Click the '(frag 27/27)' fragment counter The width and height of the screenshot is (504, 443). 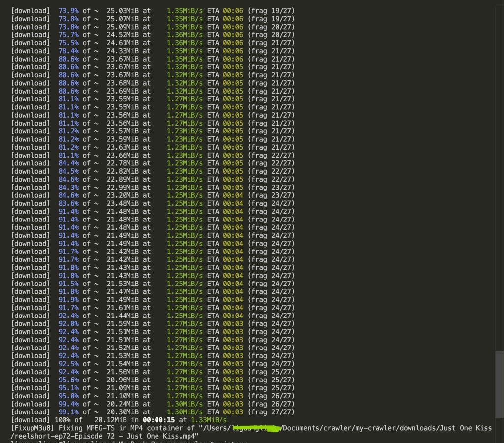271,412
